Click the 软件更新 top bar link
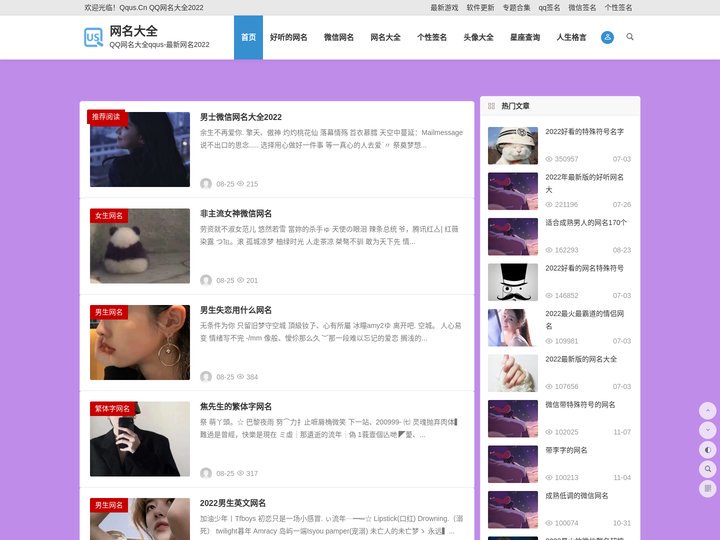Screen dimensions: 720x540 pyautogui.click(x=480, y=7)
